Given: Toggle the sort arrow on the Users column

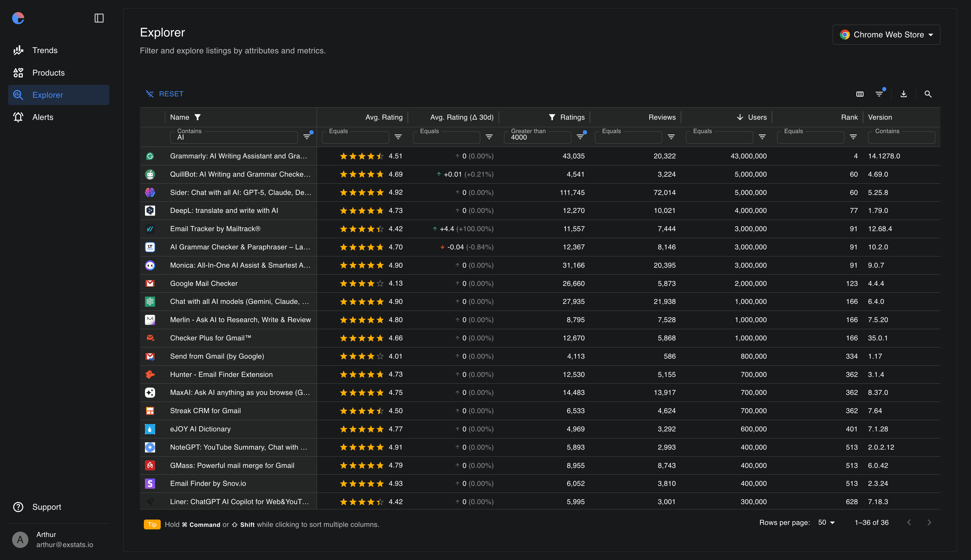Looking at the screenshot, I should pyautogui.click(x=739, y=117).
